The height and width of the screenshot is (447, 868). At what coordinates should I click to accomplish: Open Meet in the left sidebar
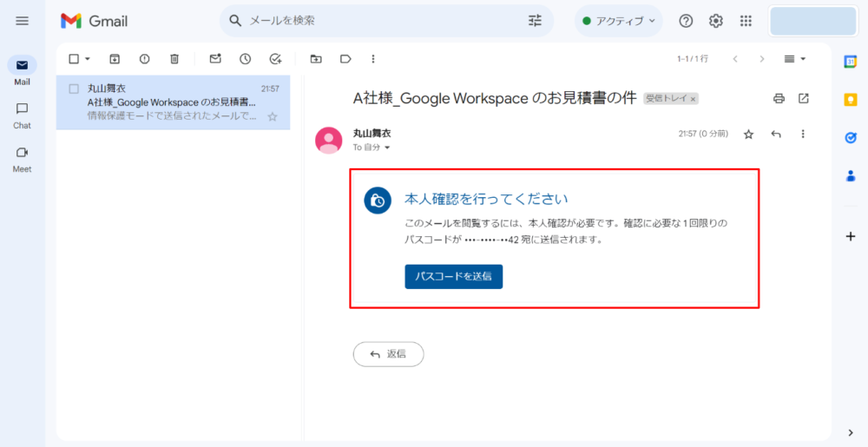point(23,160)
